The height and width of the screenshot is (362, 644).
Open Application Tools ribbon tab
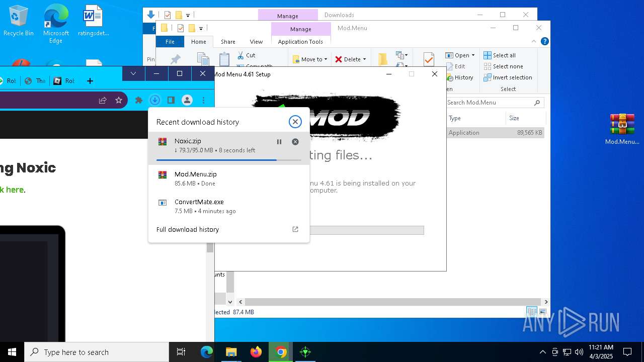click(300, 42)
